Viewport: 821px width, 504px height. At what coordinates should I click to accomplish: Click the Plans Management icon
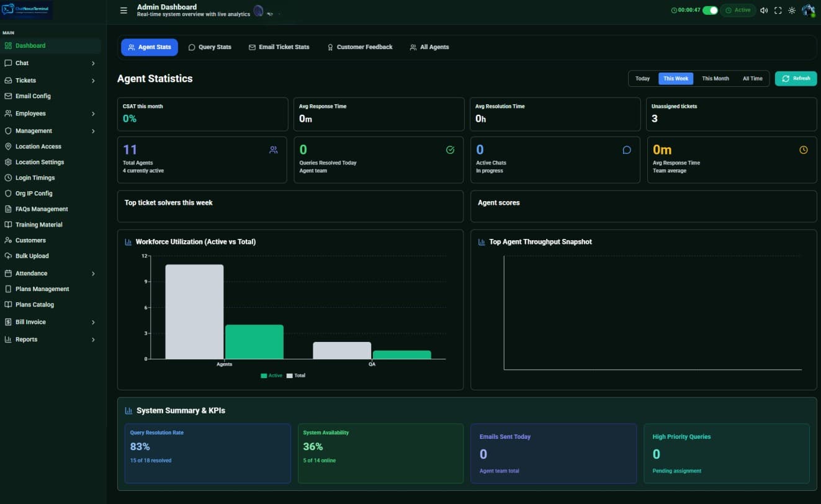(9, 289)
